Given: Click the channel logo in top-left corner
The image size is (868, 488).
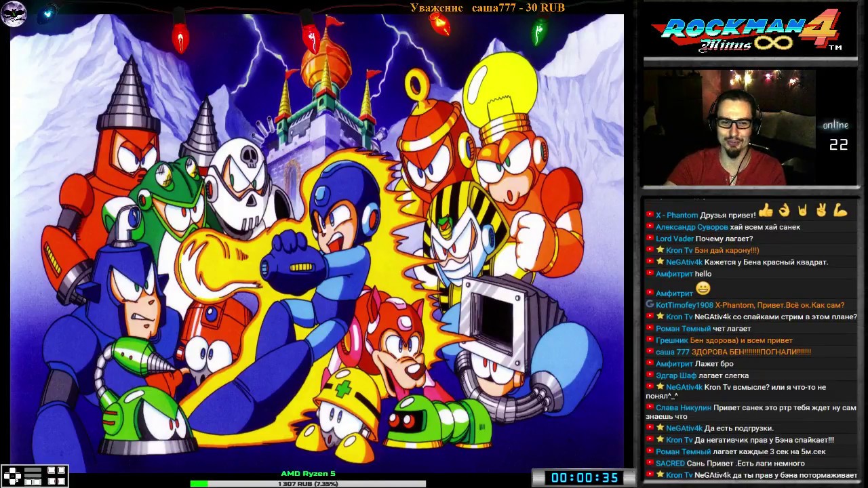Looking at the screenshot, I should tap(14, 14).
